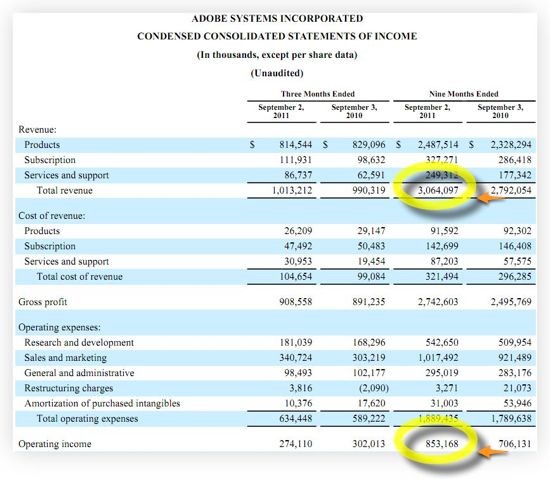This screenshot has width=550, height=484.
Task: Click the Operating expenses section heading
Action: click(x=59, y=327)
